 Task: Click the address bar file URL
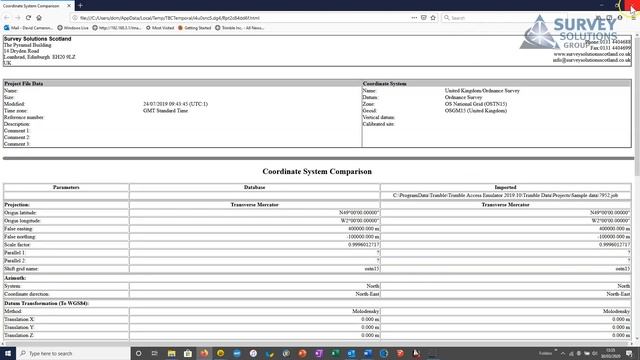pyautogui.click(x=169, y=18)
